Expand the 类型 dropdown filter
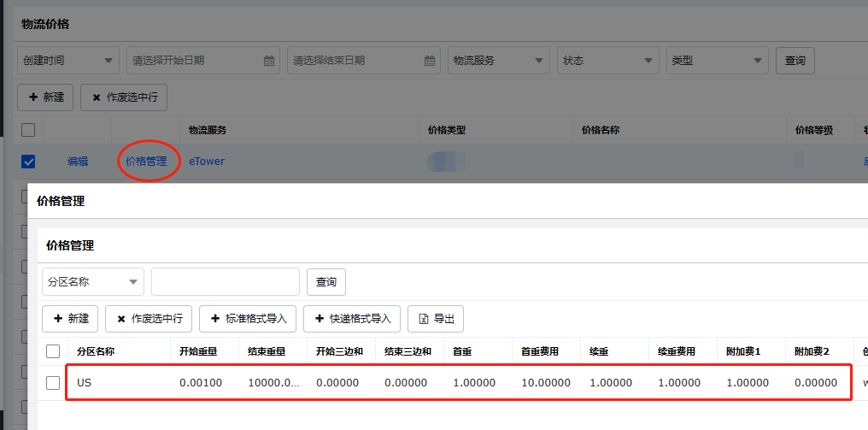Screen dimensions: 868x430 click(x=718, y=61)
